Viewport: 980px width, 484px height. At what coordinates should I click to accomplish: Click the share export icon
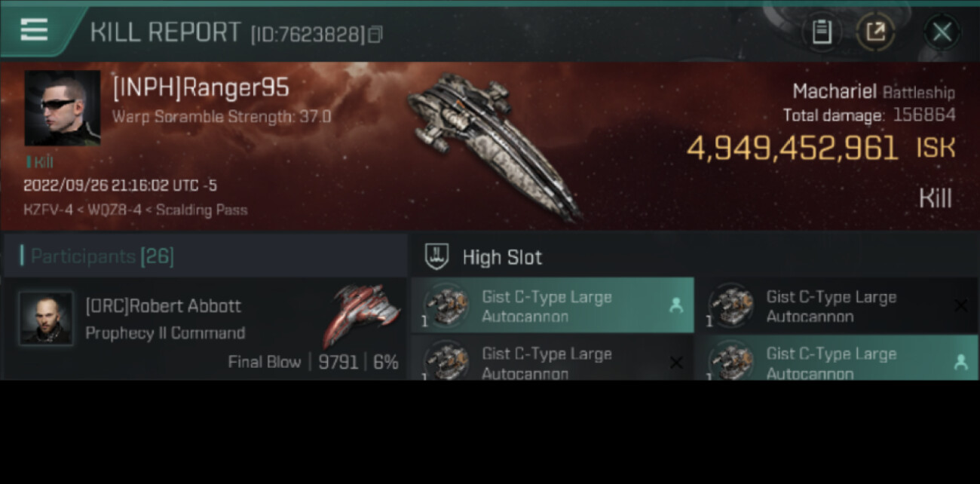coord(875,32)
